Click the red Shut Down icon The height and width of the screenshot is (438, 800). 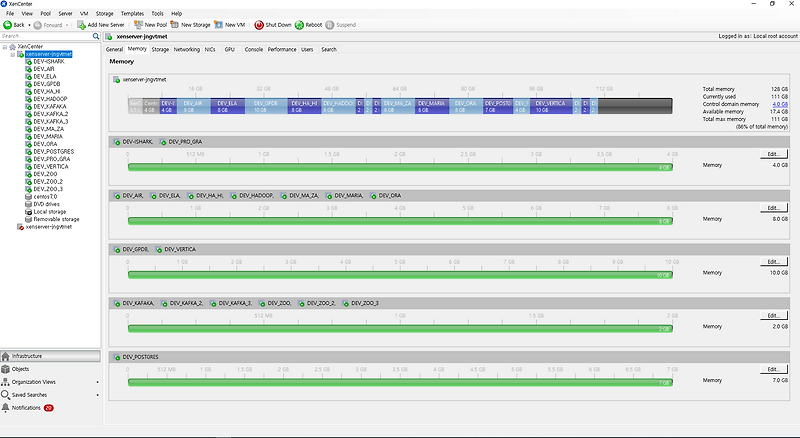[x=259, y=25]
